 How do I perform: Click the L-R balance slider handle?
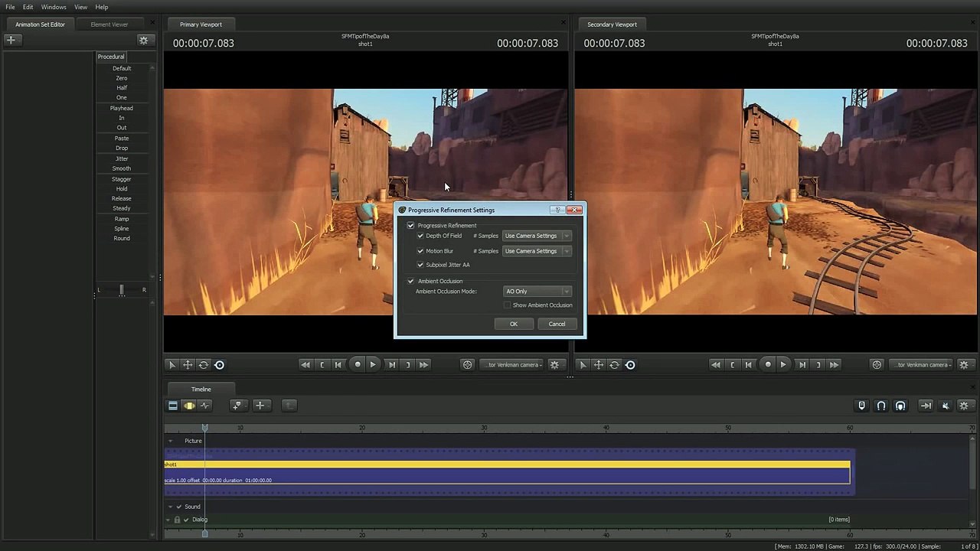pos(121,290)
